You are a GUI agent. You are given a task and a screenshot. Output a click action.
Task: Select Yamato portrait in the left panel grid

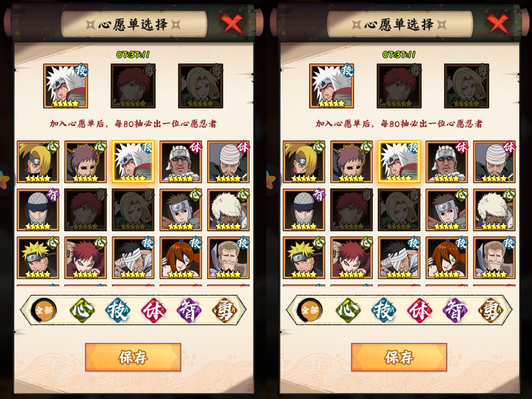[181, 210]
